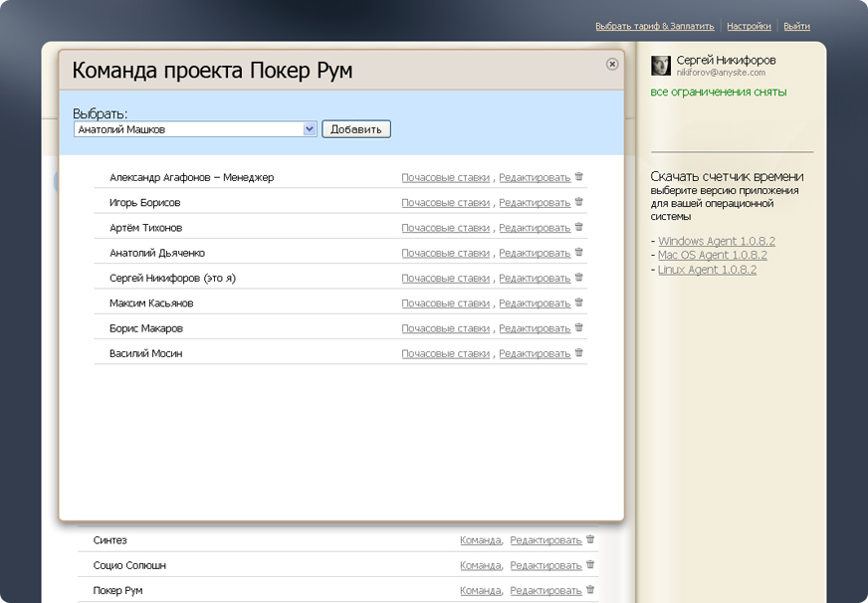Image resolution: width=868 pixels, height=603 pixels.
Task: Click trash icon for Социо Солюшн project
Action: pos(590,565)
